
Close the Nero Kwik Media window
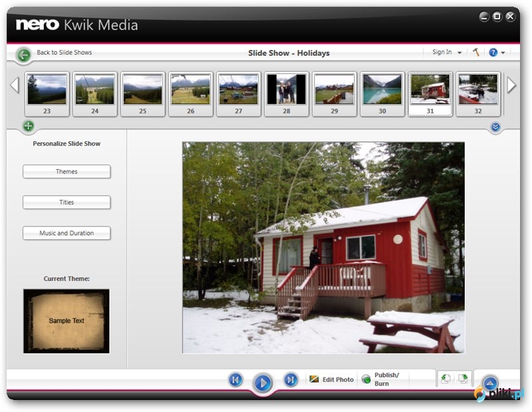tap(510, 16)
